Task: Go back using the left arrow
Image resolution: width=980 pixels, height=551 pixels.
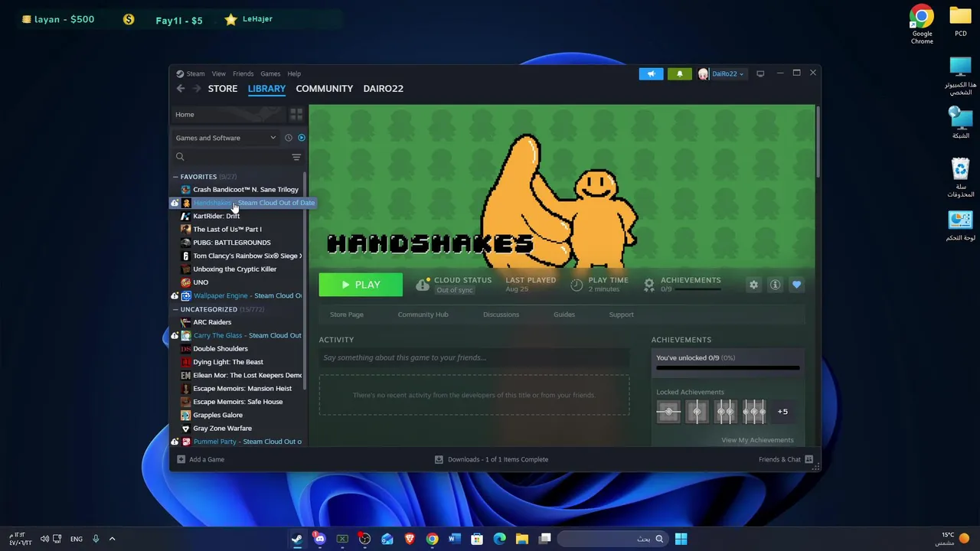Action: [181, 89]
